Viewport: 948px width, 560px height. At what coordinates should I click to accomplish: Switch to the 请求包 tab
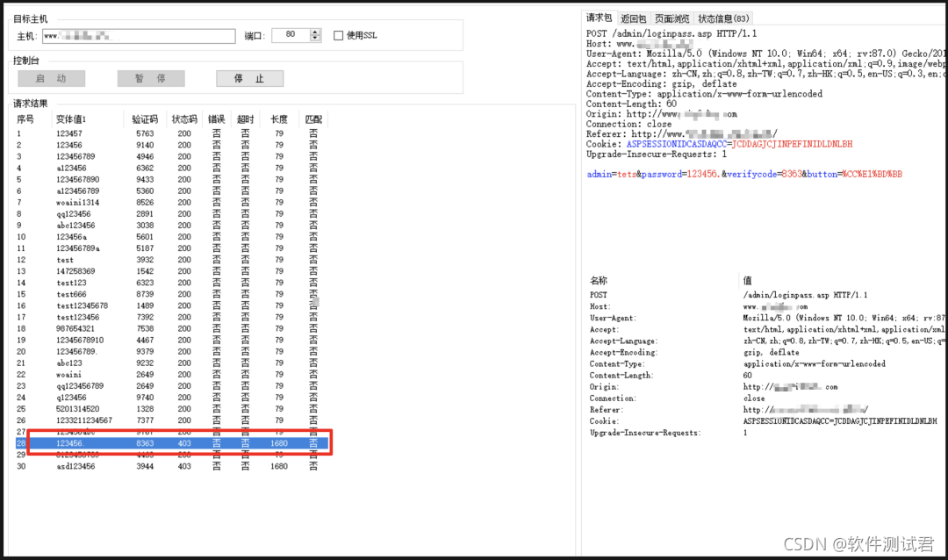tap(599, 18)
